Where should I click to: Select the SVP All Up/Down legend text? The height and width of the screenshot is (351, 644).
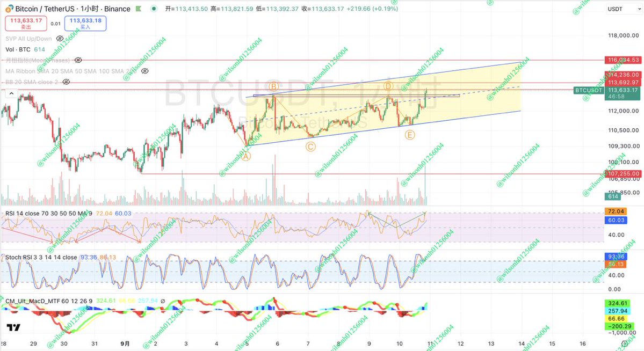coord(28,39)
